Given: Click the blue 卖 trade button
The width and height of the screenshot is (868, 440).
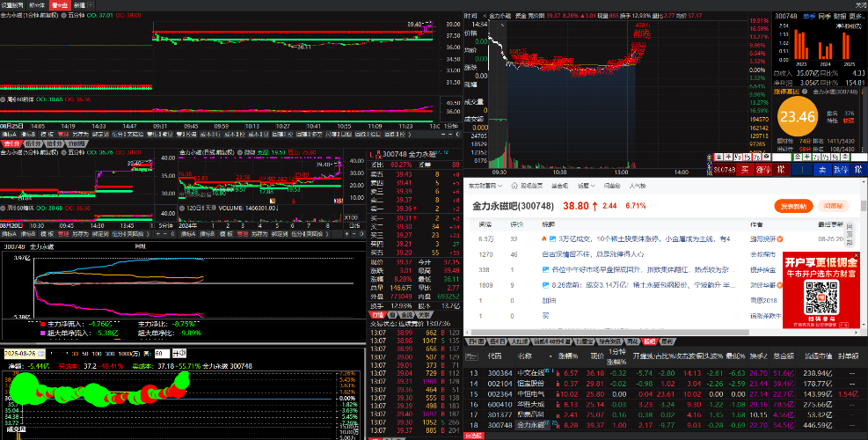Looking at the screenshot, I should pos(822,170).
